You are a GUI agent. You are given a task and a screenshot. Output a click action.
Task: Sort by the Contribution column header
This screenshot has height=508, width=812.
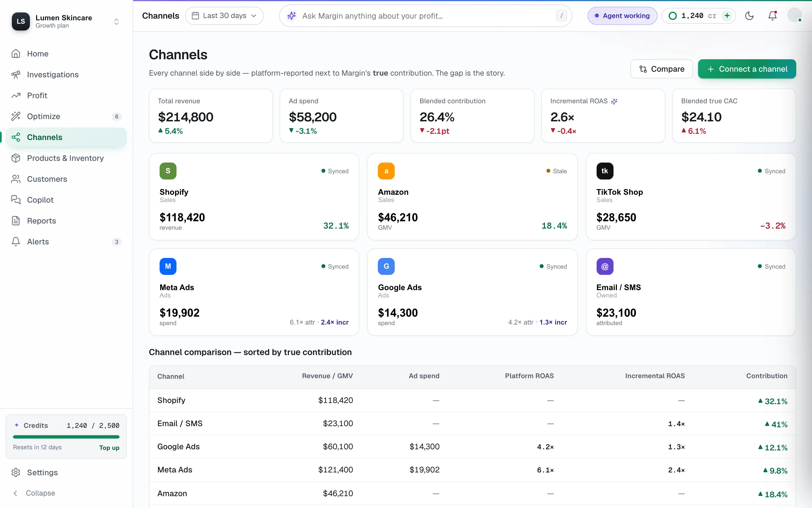click(x=767, y=376)
